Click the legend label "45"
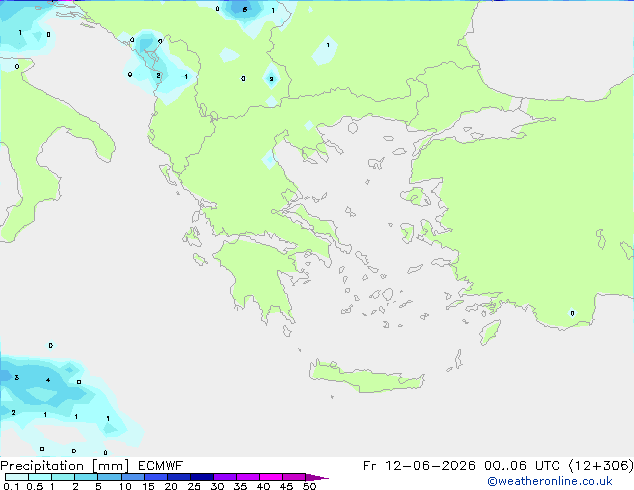 286,486
